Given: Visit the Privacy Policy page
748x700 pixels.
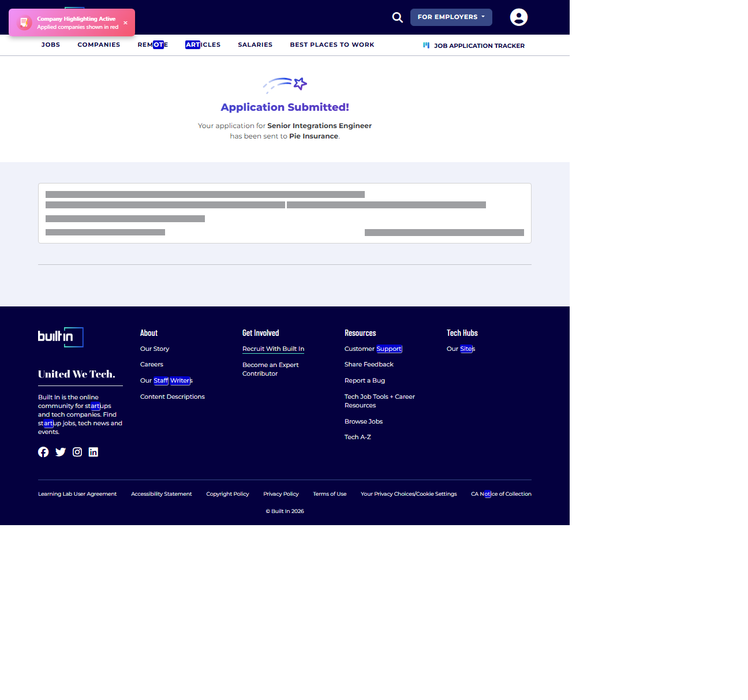Looking at the screenshot, I should pyautogui.click(x=281, y=494).
